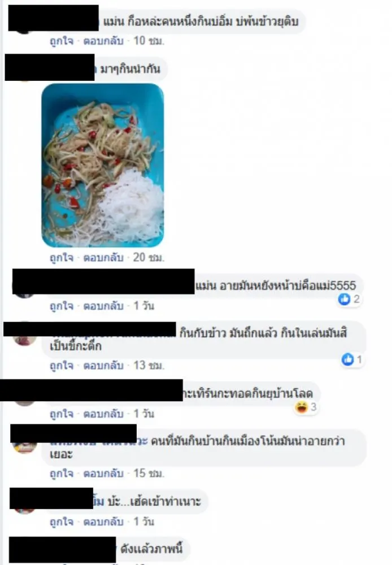The height and width of the screenshot is (565, 392).
Task: Click ถูกใจ below the food photo
Action: (61, 258)
